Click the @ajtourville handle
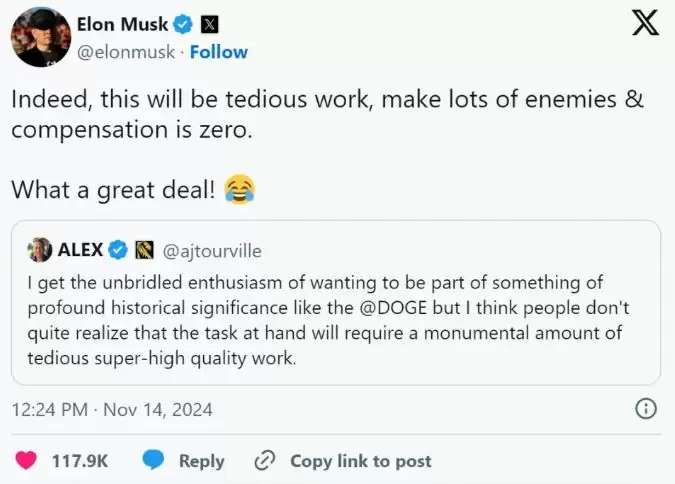The image size is (675, 484). tap(211, 250)
